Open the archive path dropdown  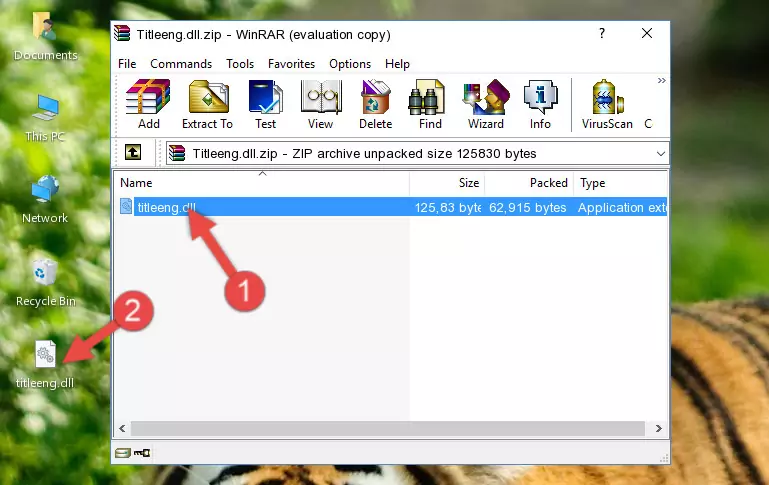661,153
